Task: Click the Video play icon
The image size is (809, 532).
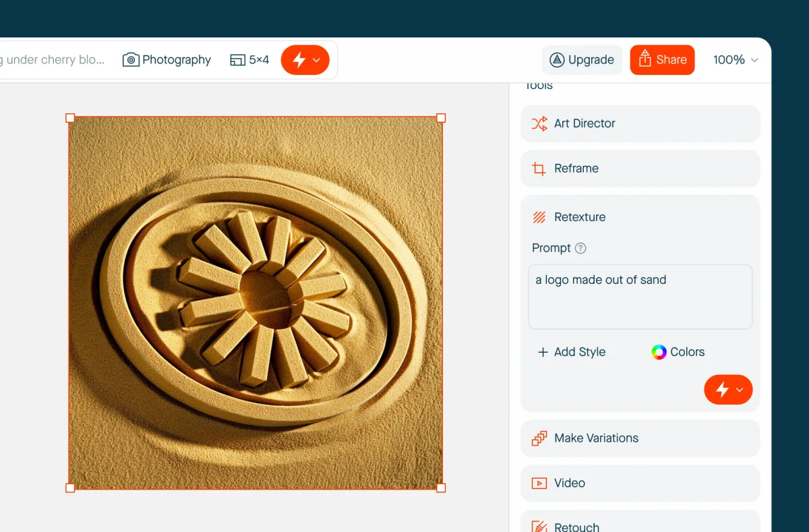Action: tap(539, 483)
